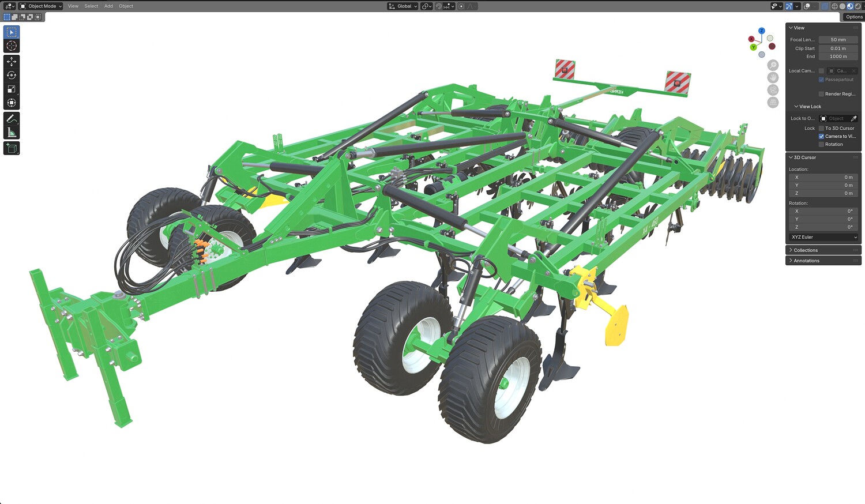The width and height of the screenshot is (865, 504).
Task: Open the View menu
Action: (73, 6)
